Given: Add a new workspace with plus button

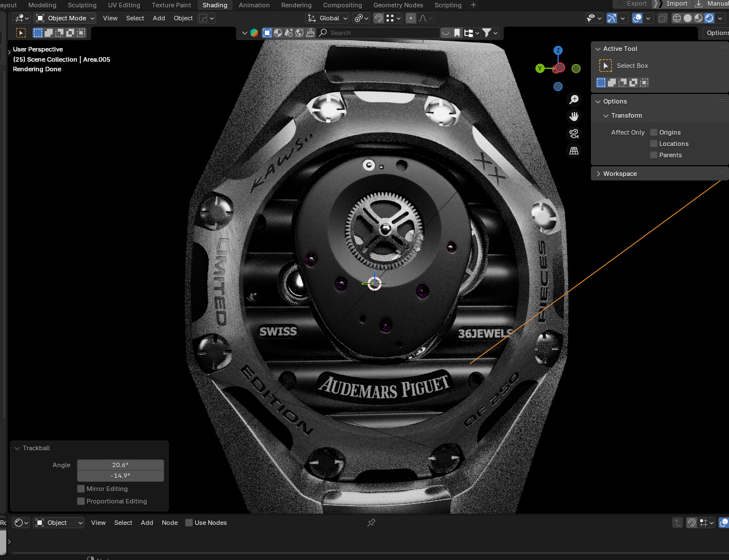Looking at the screenshot, I should click(x=474, y=5).
